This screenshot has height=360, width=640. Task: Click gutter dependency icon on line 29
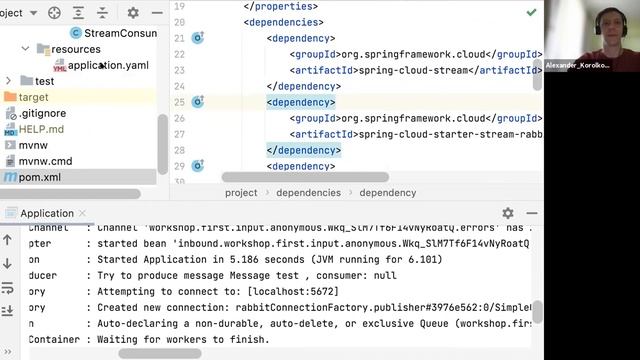tap(198, 166)
